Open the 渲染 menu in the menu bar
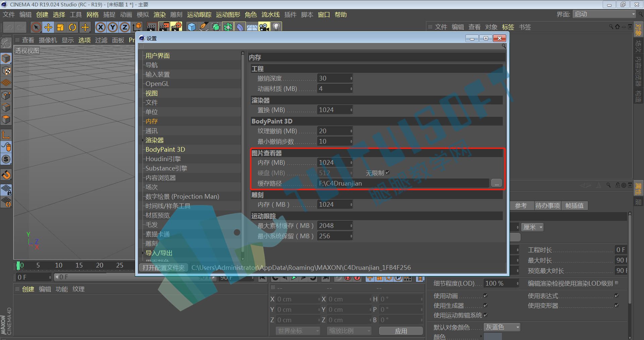Image resolution: width=644 pixels, height=340 pixels. pyautogui.click(x=160, y=15)
